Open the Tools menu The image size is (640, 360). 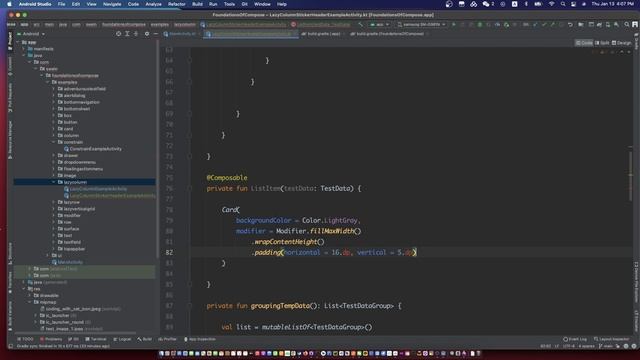(x=229, y=4)
